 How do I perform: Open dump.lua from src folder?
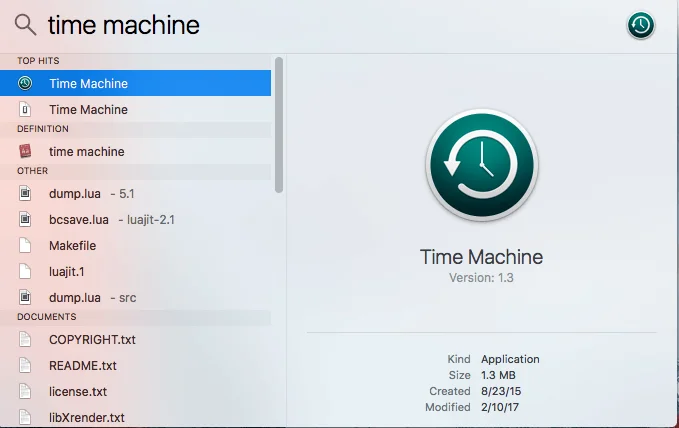point(92,298)
